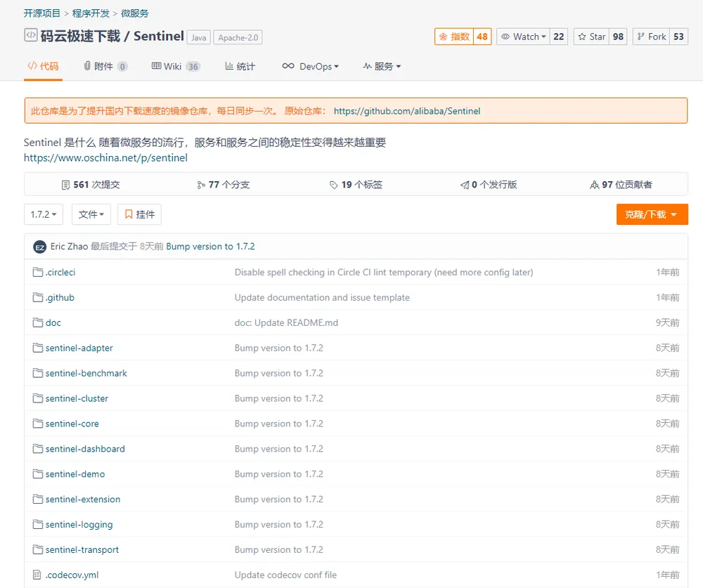Click the branch icon beside 77 个分支
The height and width of the screenshot is (588, 703).
(201, 185)
